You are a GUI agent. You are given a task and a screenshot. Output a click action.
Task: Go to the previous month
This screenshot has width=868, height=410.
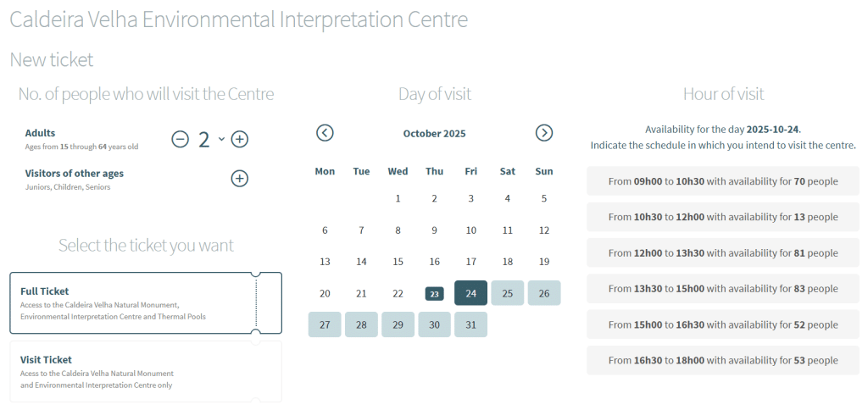pos(325,133)
